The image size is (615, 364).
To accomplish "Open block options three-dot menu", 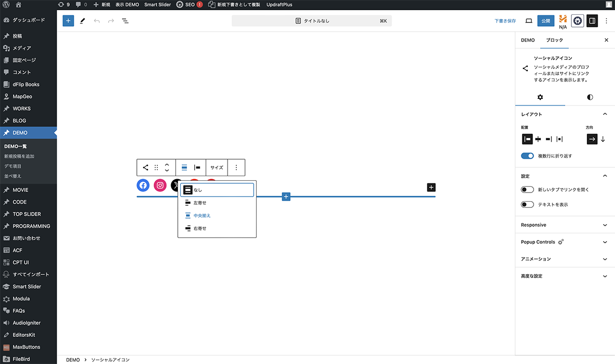I will (236, 167).
